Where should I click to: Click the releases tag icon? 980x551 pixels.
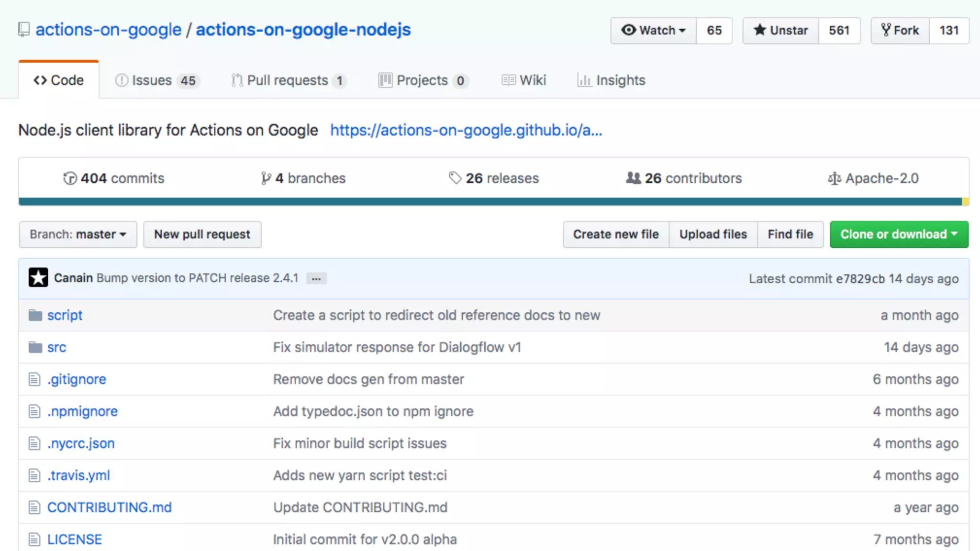coord(455,178)
